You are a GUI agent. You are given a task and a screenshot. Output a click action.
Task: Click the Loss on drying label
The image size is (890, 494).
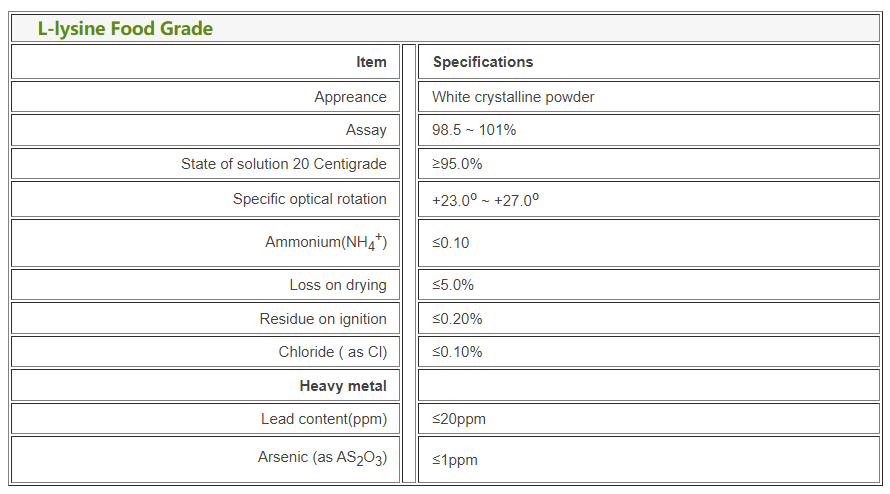tap(338, 285)
